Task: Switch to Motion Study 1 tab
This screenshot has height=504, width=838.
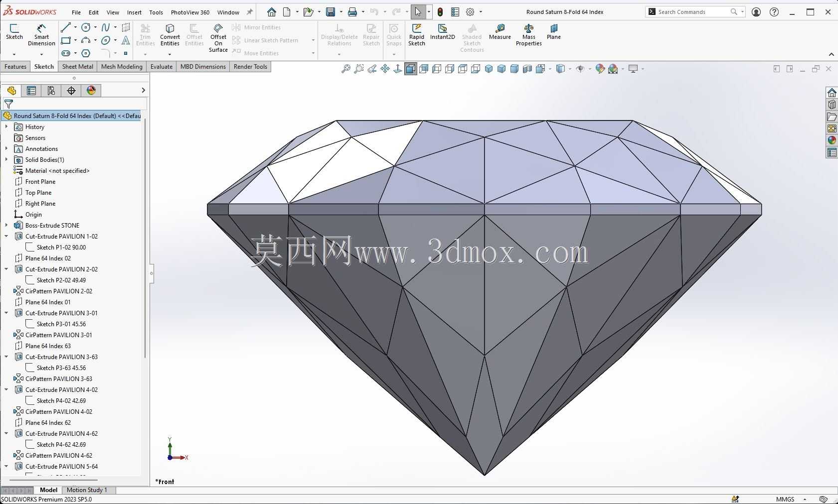Action: (x=87, y=490)
